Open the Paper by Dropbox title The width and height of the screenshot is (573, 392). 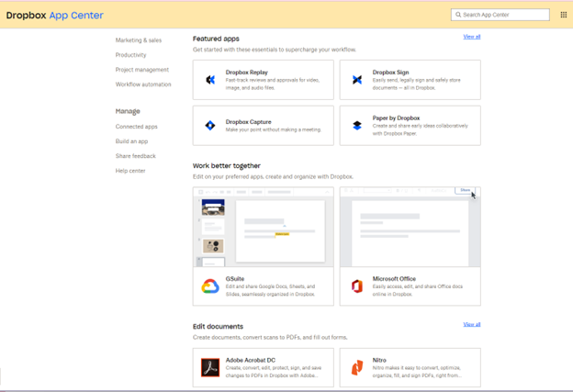click(396, 118)
